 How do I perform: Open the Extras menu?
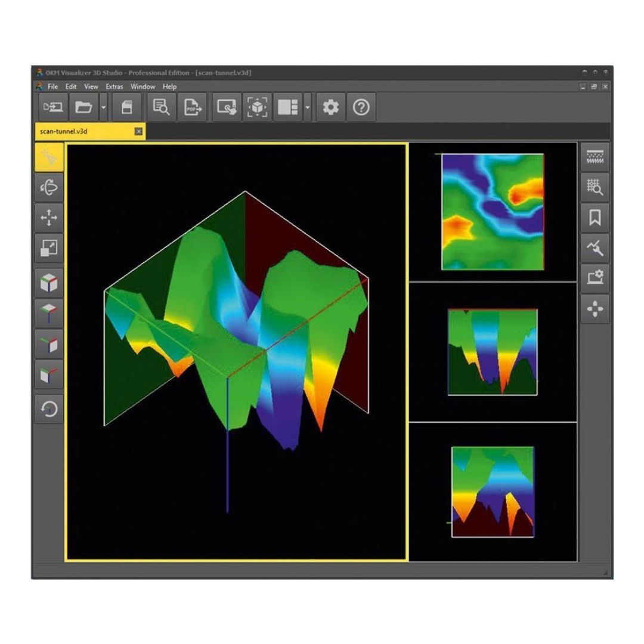pyautogui.click(x=114, y=86)
